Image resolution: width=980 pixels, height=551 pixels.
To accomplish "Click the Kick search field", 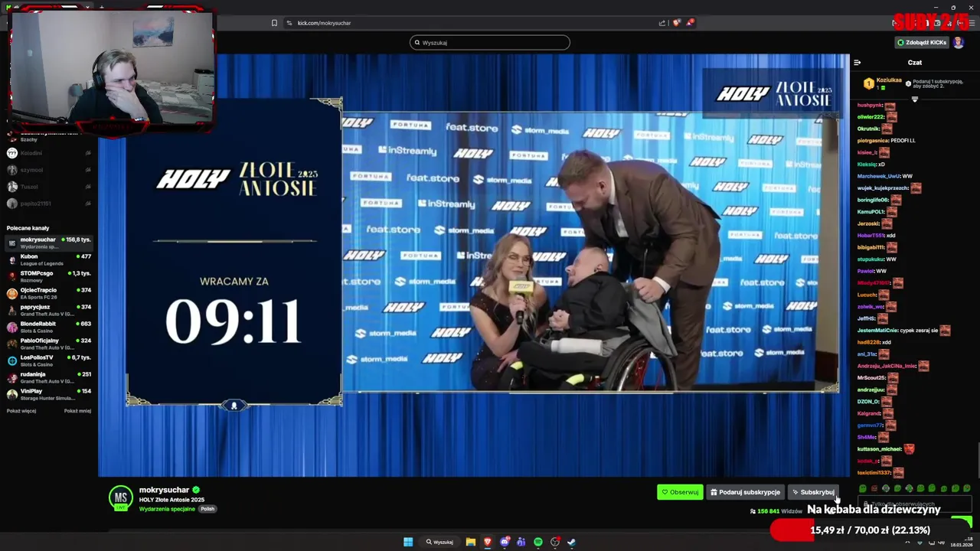I will click(490, 42).
